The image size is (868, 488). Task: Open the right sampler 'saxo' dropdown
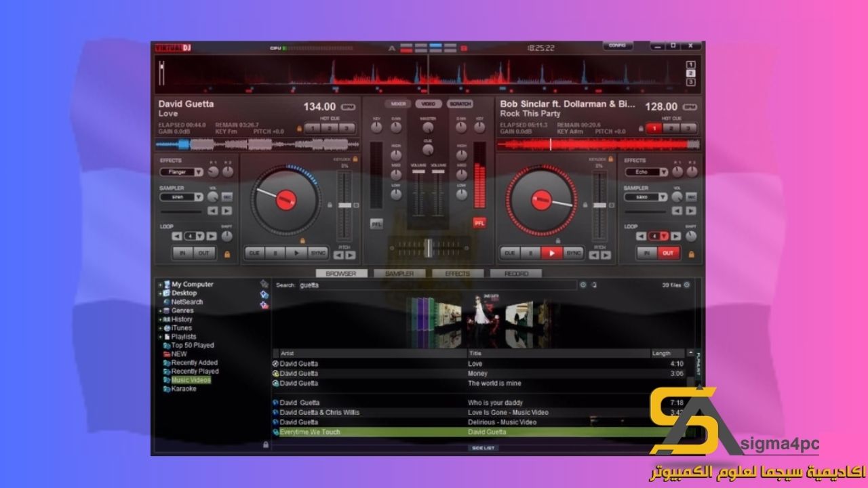pyautogui.click(x=663, y=197)
